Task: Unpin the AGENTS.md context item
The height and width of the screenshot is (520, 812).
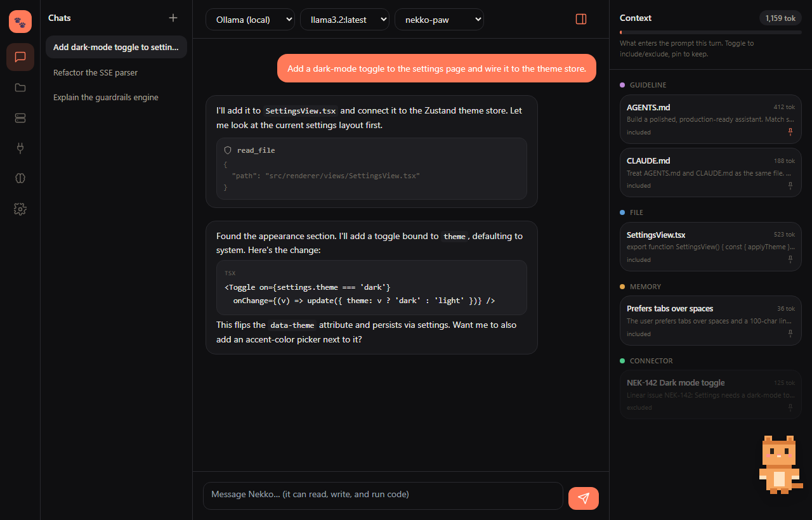Action: [790, 132]
